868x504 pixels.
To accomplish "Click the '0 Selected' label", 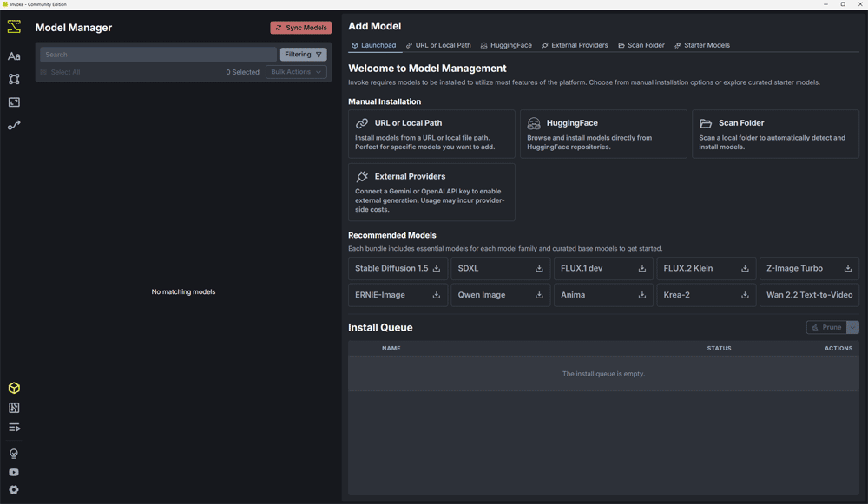I will 242,72.
